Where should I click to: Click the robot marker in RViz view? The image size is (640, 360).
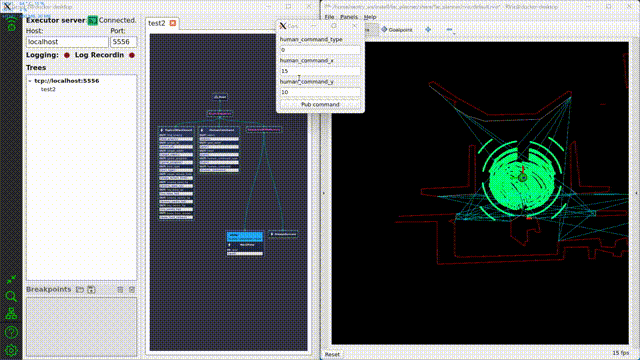(x=522, y=177)
